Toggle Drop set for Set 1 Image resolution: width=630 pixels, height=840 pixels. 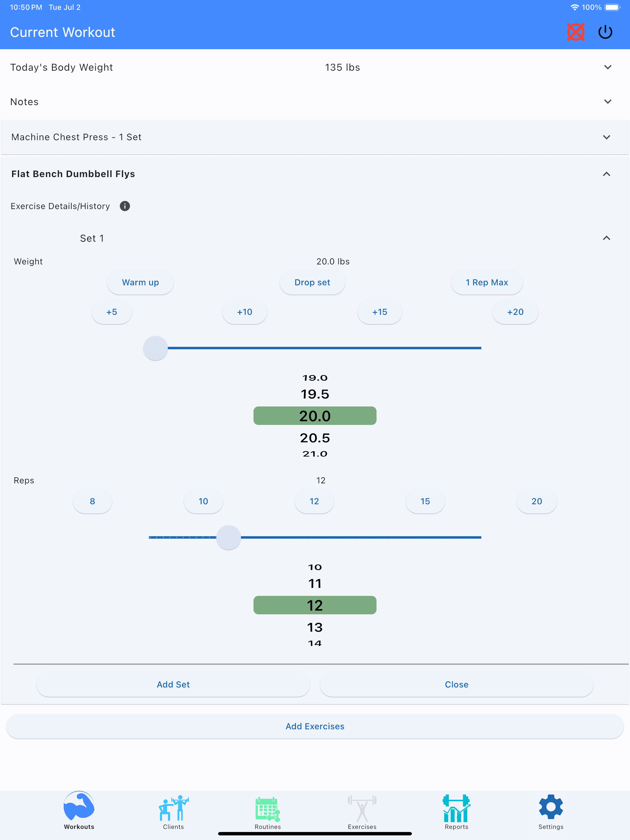tap(312, 282)
